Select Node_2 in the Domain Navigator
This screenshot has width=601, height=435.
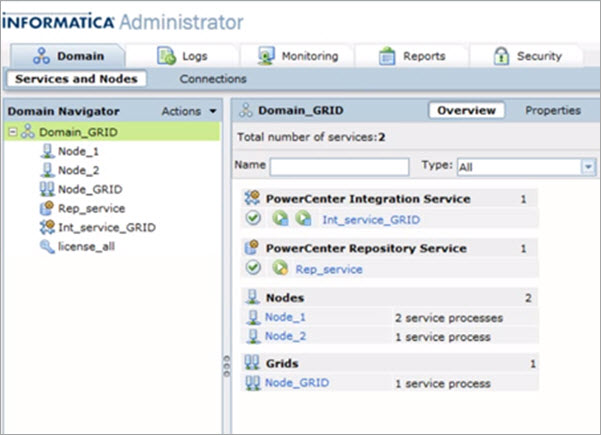click(x=79, y=170)
